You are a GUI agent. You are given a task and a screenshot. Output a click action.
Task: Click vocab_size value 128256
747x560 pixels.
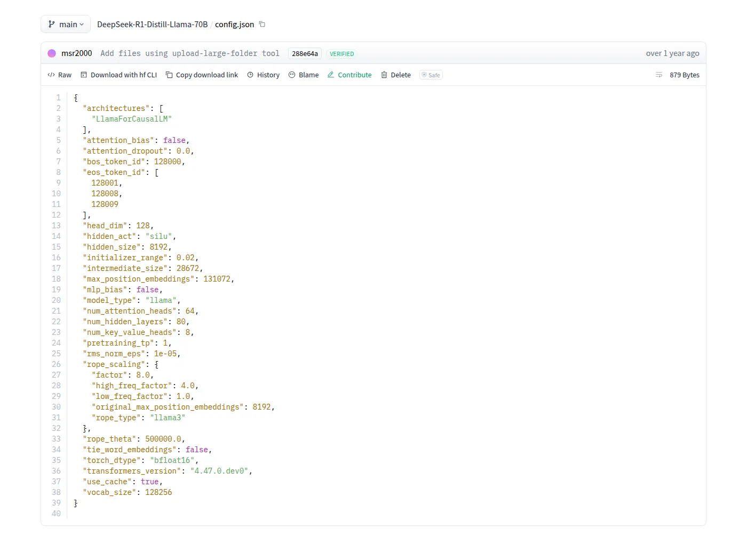(158, 492)
